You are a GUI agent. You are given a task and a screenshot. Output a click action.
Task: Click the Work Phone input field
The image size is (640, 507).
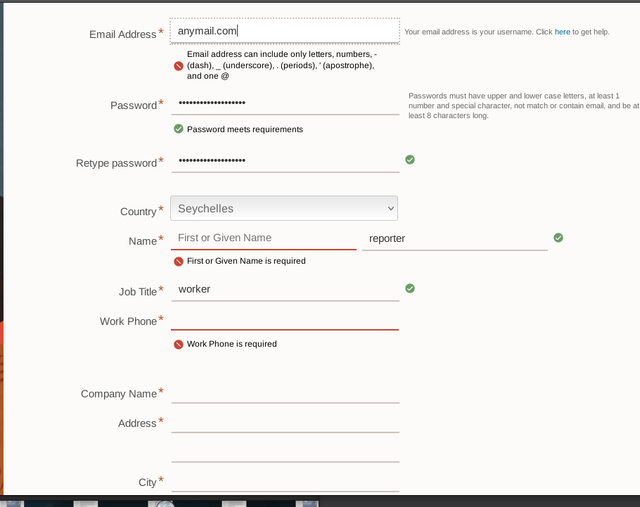(285, 319)
